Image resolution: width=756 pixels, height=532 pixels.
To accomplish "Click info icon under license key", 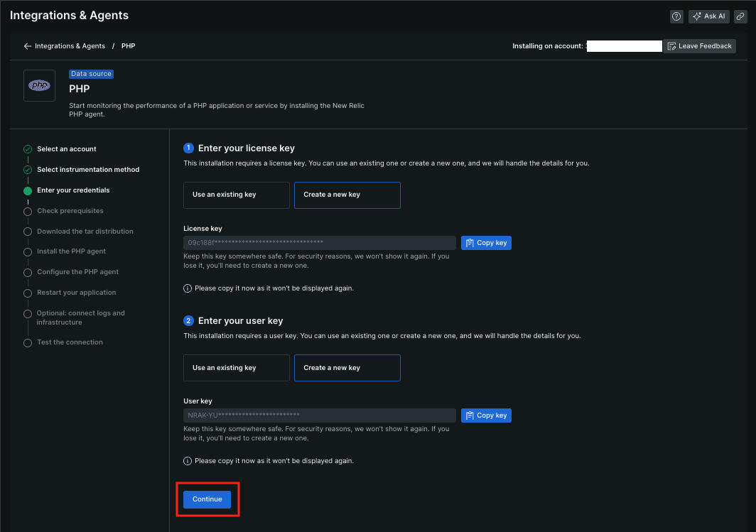I will tap(188, 288).
